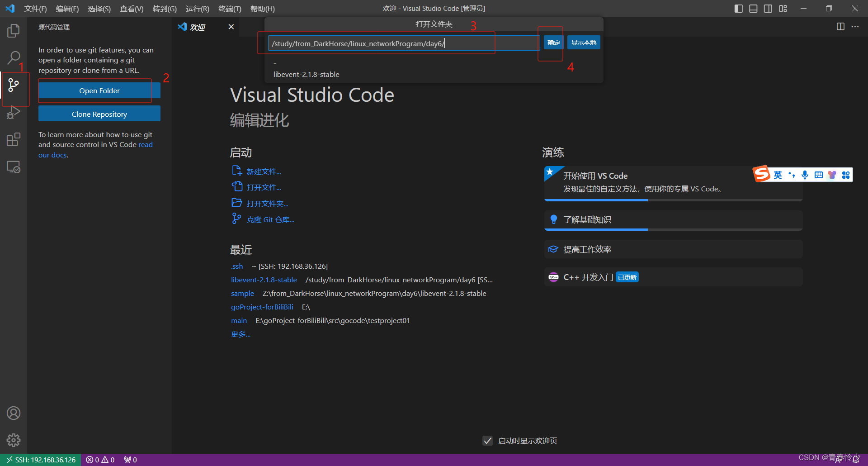Click the Clone Repository button
The image size is (868, 466).
point(99,114)
